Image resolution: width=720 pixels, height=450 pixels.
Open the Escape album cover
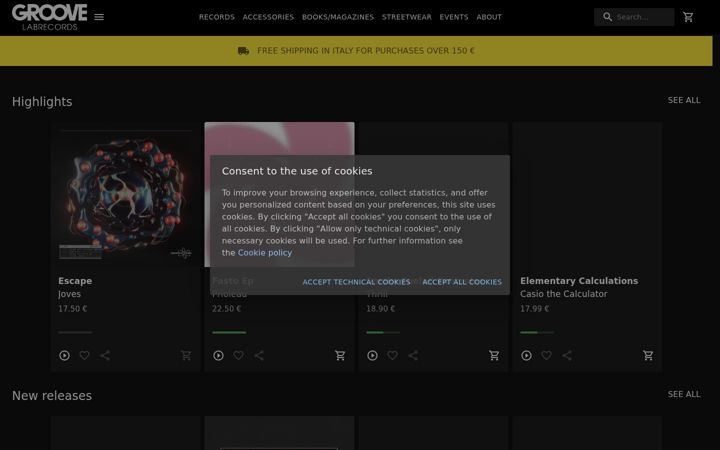pyautogui.click(x=126, y=195)
